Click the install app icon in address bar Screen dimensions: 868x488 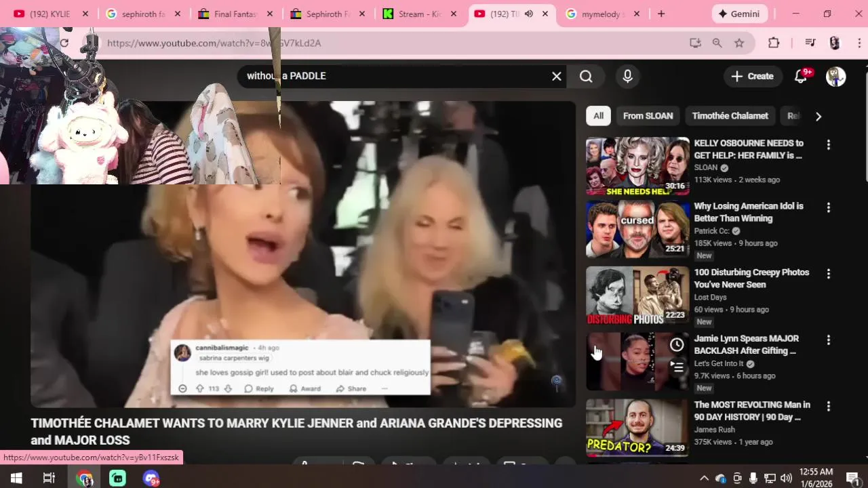pyautogui.click(x=695, y=43)
